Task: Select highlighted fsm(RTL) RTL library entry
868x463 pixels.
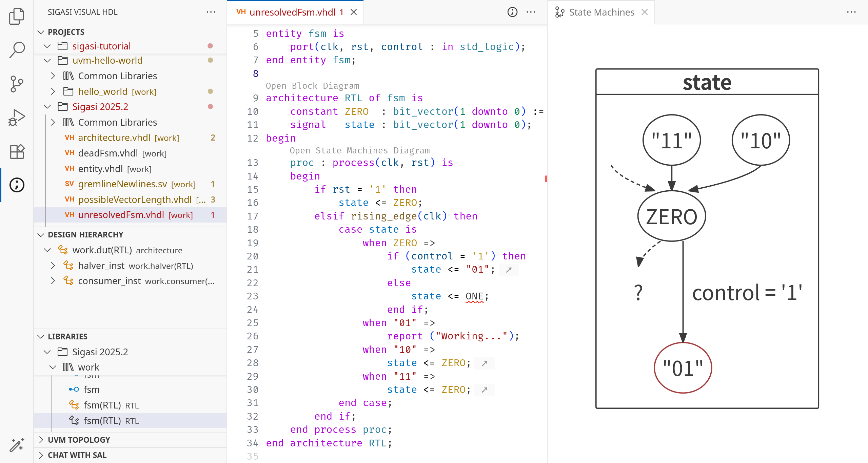Action: pos(130,421)
